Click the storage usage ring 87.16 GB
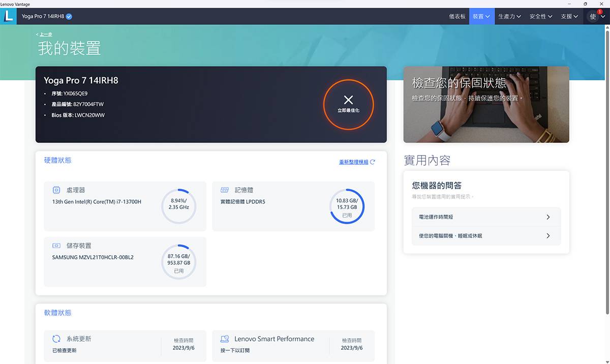Image resolution: width=610 pixels, height=364 pixels. point(179,262)
